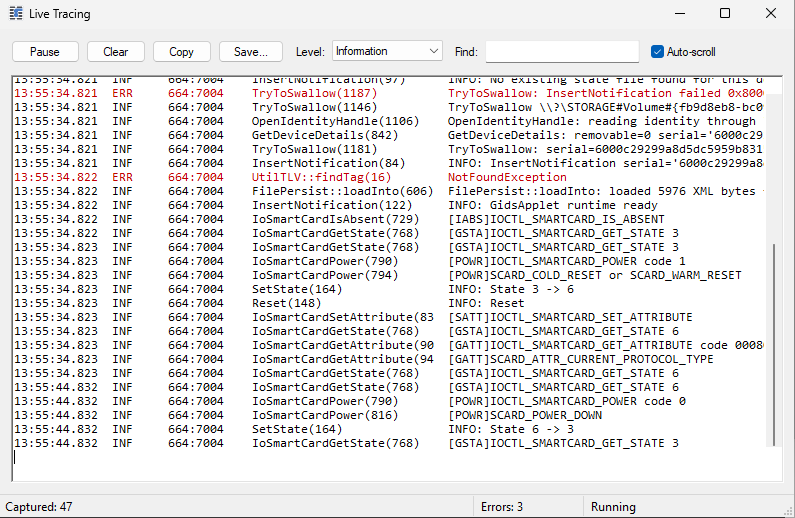Select the IoSmartCardPower(794) entry
The image size is (795, 518).
[388, 275]
